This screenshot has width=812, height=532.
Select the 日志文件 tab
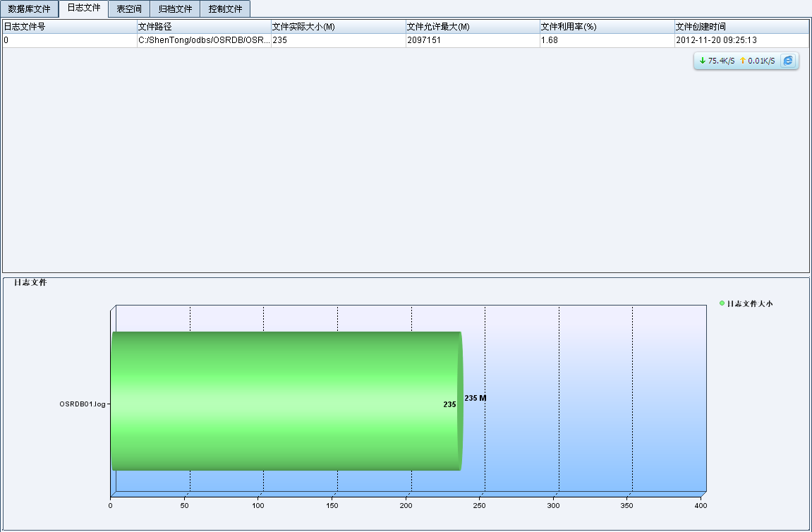[x=83, y=8]
